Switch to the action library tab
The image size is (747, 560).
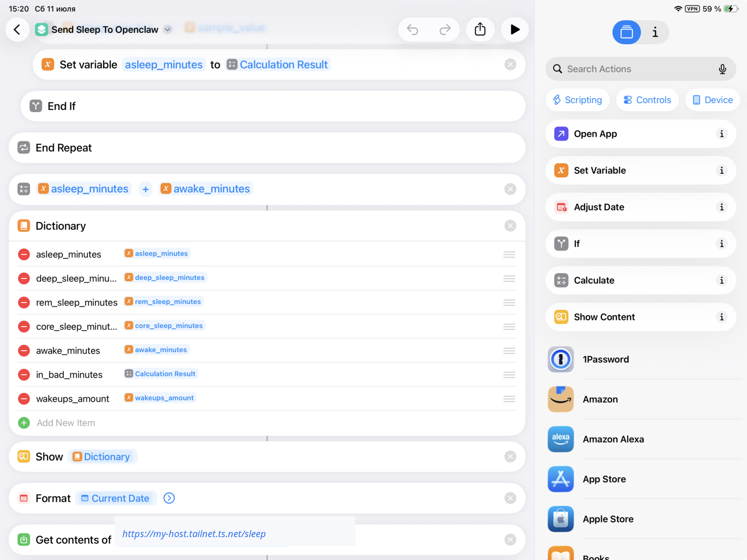pyautogui.click(x=627, y=32)
